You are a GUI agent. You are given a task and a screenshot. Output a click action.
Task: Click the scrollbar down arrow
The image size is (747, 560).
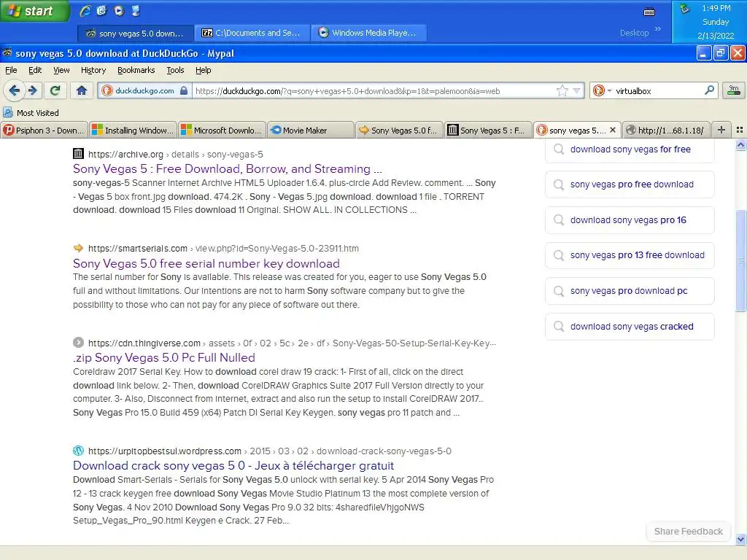click(740, 540)
